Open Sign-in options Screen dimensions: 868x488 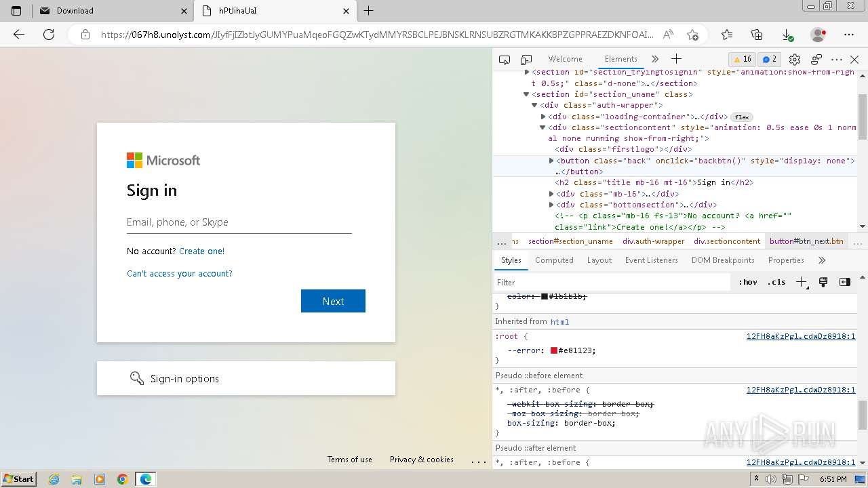[246, 378]
